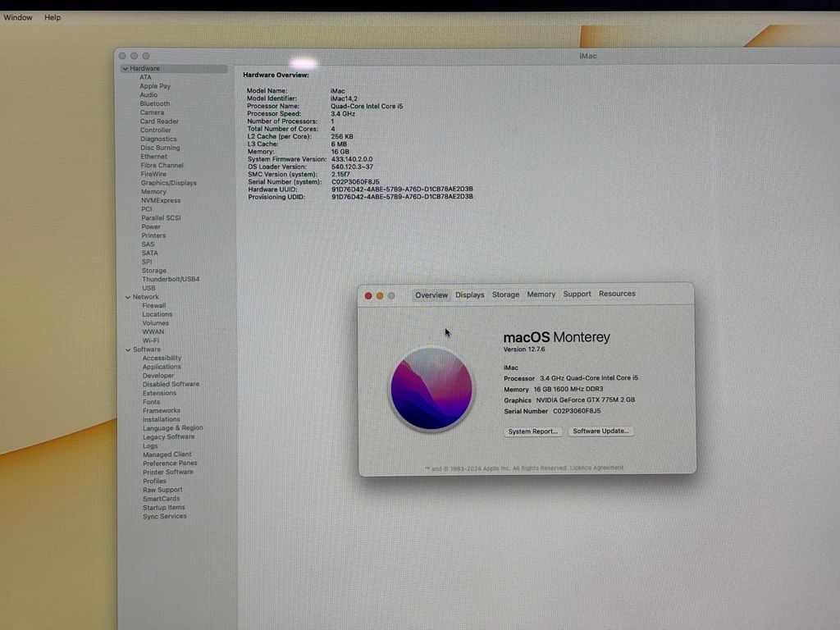Collapse the Software section chevron
840x630 pixels.
(x=128, y=349)
